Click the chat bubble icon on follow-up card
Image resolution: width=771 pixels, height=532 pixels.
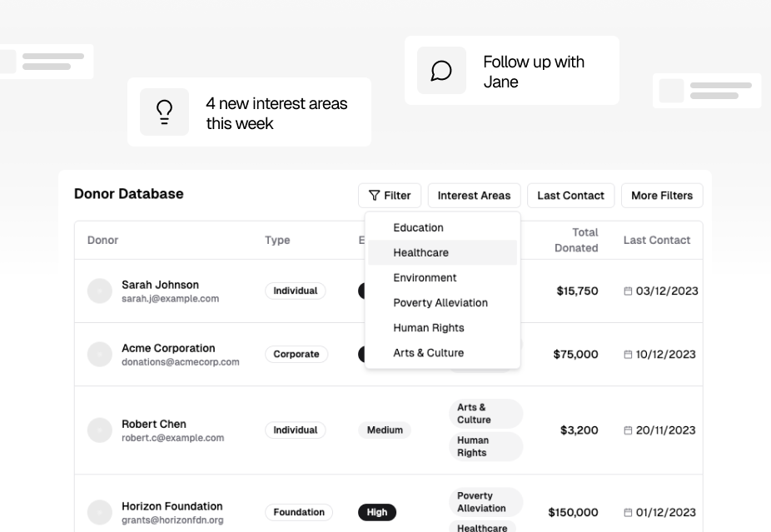pos(441,70)
